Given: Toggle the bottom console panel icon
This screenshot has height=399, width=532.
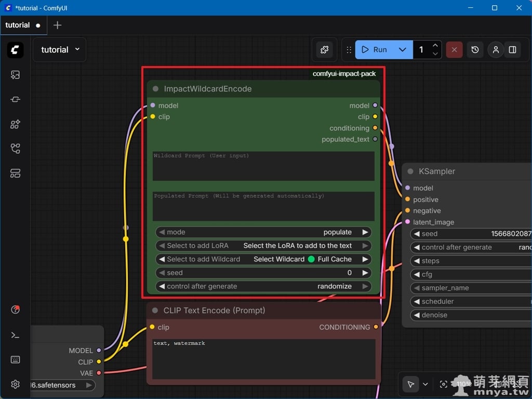Looking at the screenshot, I should 15,335.
